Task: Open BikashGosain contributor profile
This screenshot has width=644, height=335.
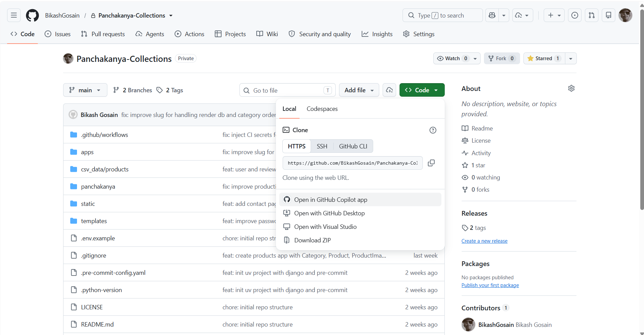Action: (x=496, y=325)
